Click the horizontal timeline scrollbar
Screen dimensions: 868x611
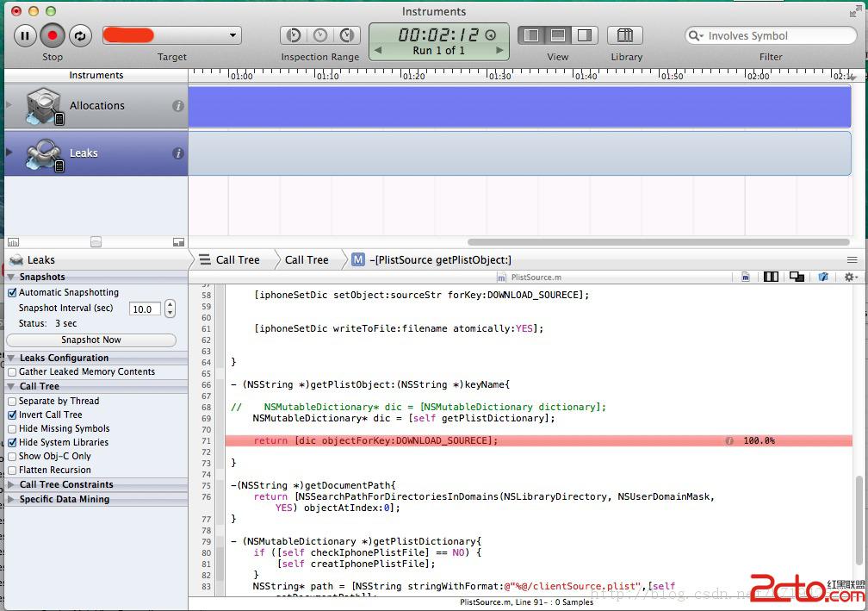point(658,242)
